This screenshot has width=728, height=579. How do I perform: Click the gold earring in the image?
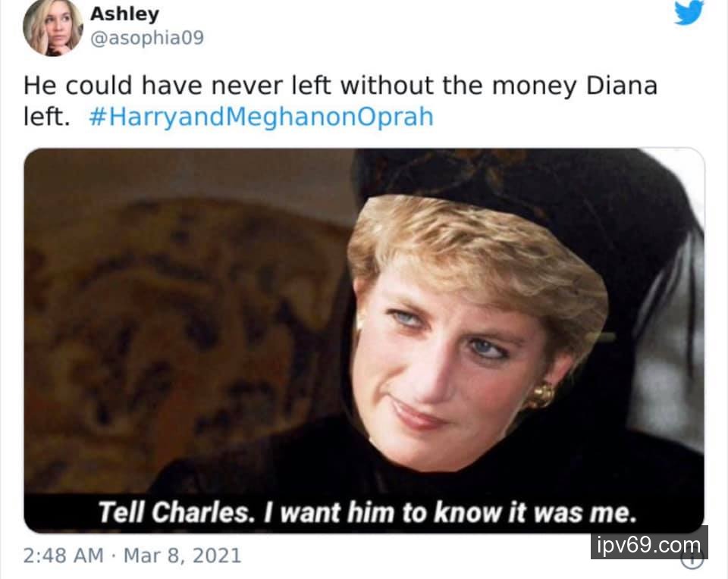coord(540,396)
